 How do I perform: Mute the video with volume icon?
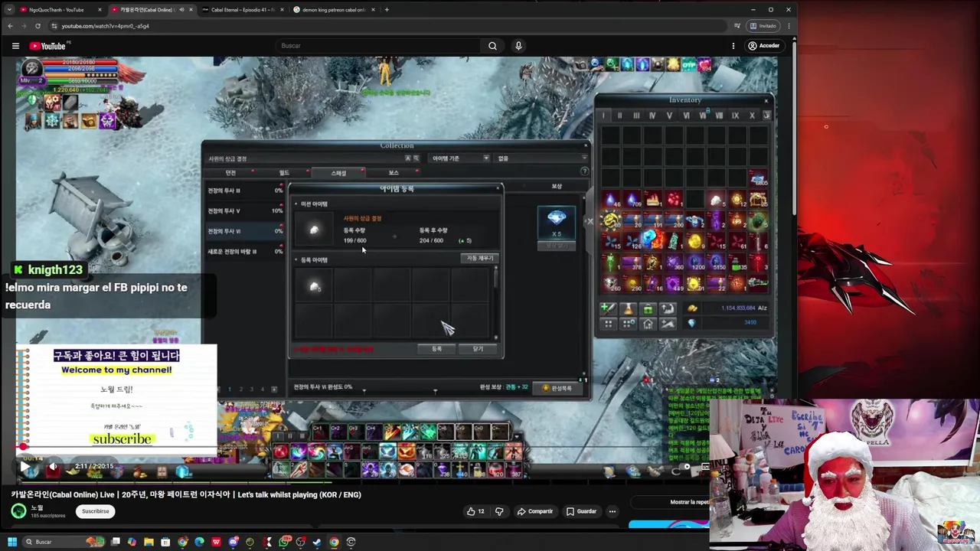tap(53, 466)
